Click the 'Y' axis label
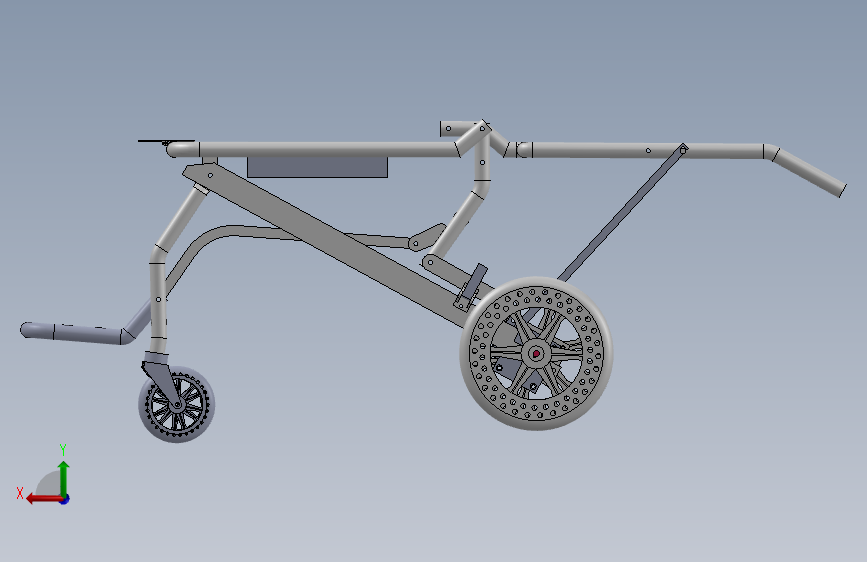The image size is (867, 562). point(63,450)
